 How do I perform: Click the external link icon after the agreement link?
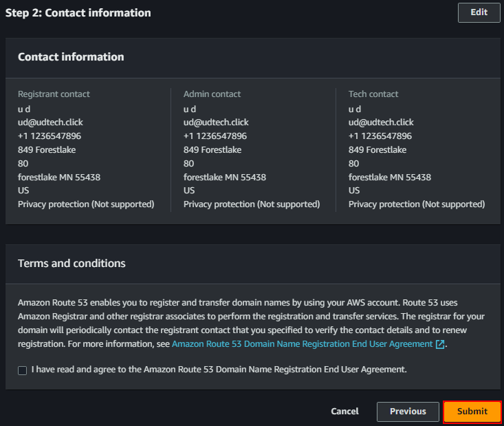click(440, 344)
